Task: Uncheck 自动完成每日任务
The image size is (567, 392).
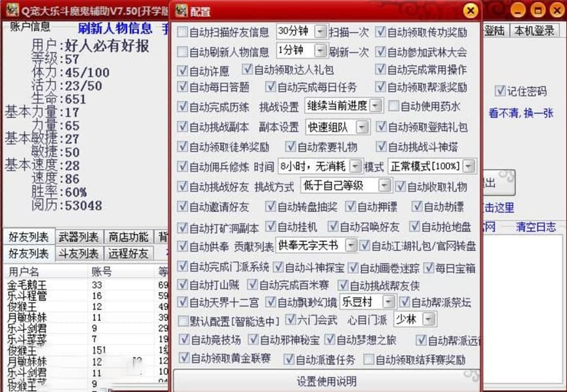Action: point(271,87)
